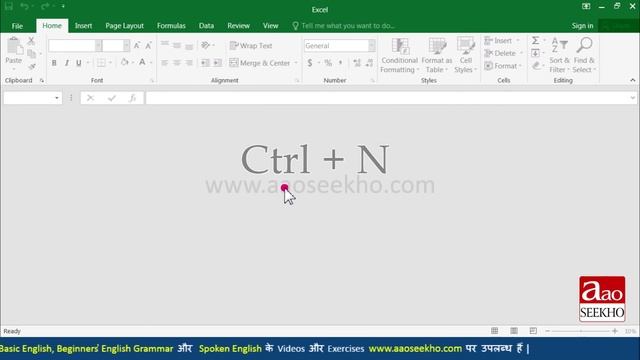
Task: Click the Increase Font Size icon
Action: point(137,45)
